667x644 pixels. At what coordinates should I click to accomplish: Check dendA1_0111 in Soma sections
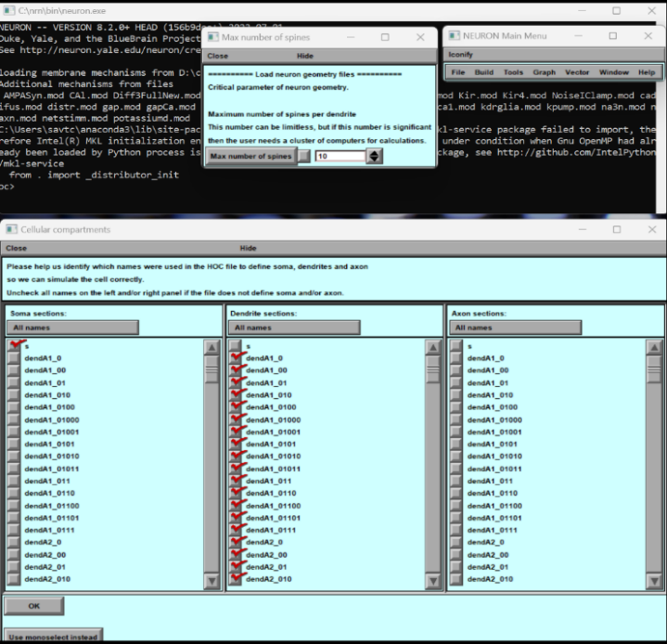pyautogui.click(x=15, y=529)
